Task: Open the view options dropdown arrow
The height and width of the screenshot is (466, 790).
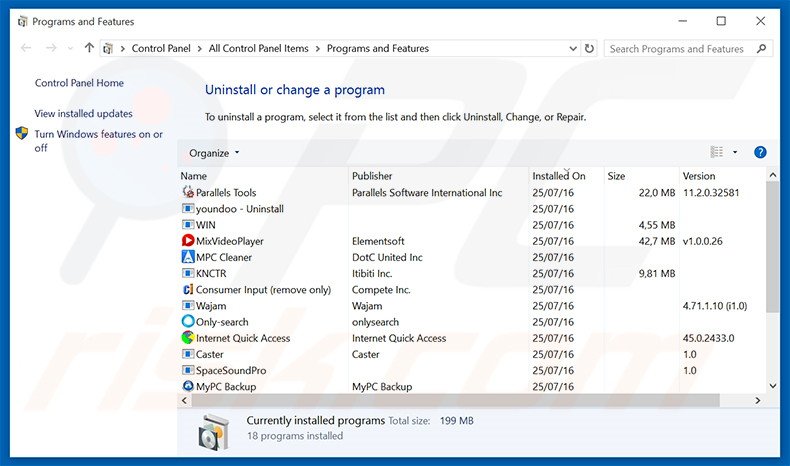Action: point(735,152)
